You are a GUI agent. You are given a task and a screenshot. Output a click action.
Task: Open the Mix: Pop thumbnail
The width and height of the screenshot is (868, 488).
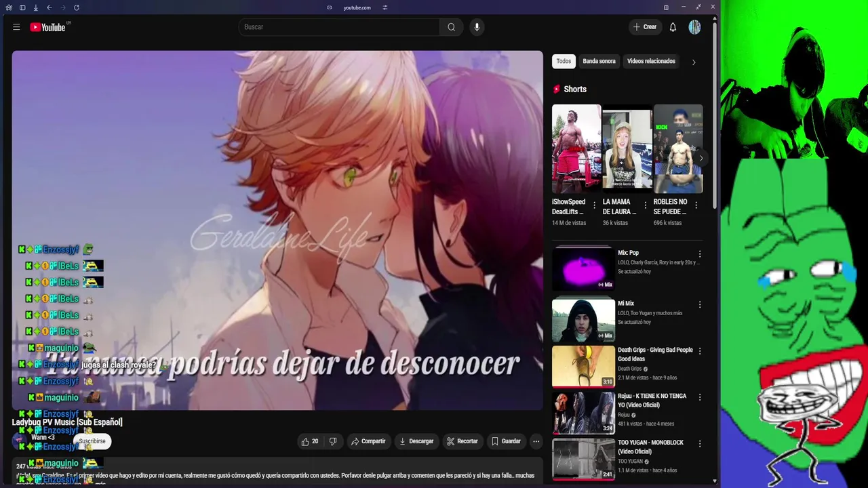(x=583, y=269)
